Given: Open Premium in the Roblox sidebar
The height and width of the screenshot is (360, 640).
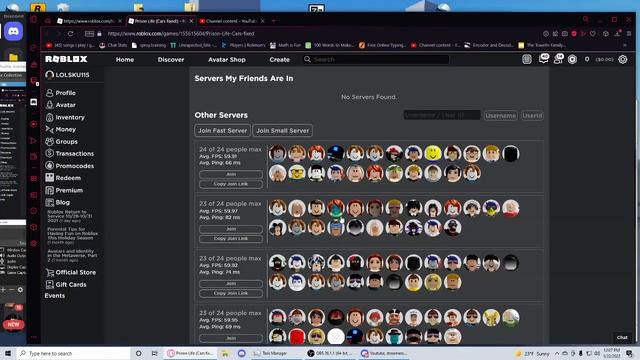Looking at the screenshot, I should [x=64, y=190].
